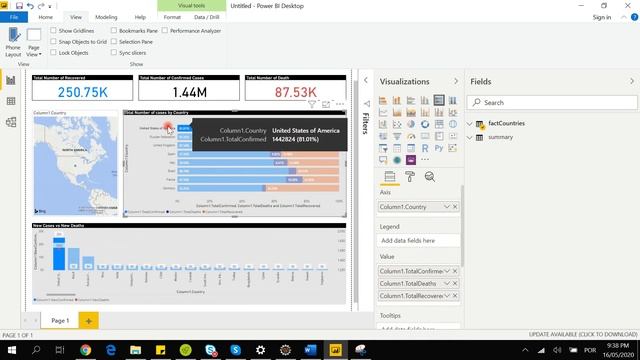640x360 pixels.
Task: Toggle Sync slicers checkbox
Action: coord(114,53)
